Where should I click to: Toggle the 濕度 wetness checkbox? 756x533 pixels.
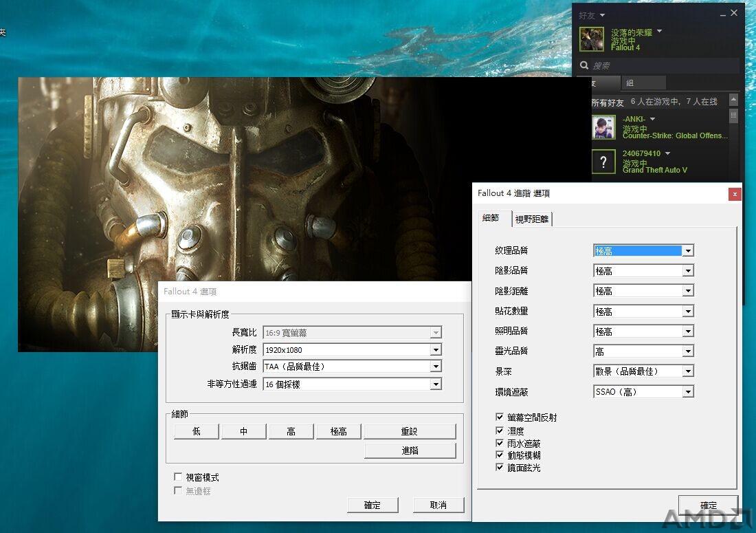(x=500, y=431)
